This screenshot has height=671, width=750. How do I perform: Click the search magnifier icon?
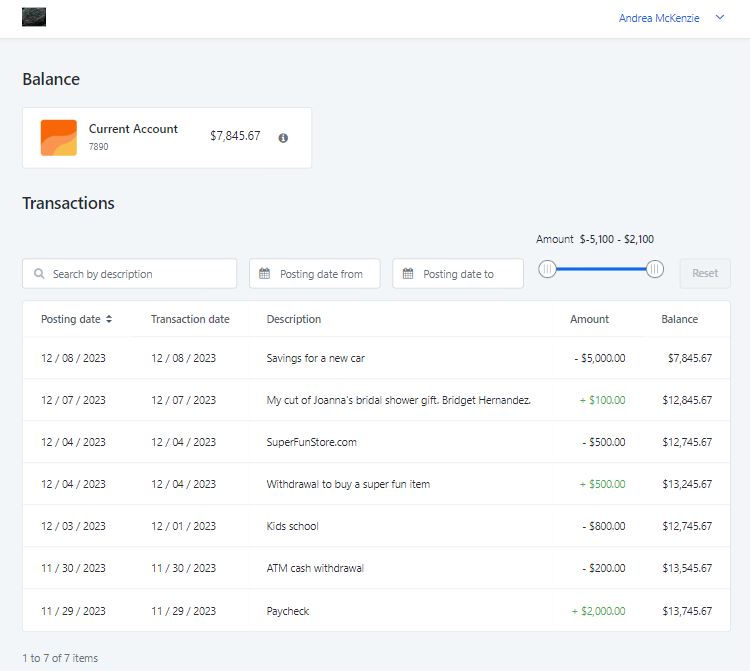pyautogui.click(x=39, y=274)
